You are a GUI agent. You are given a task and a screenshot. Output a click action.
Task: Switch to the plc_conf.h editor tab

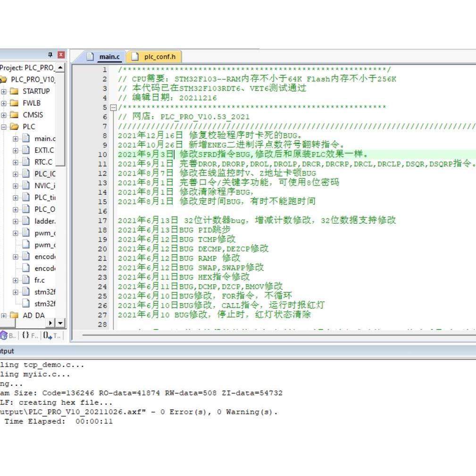tap(155, 57)
